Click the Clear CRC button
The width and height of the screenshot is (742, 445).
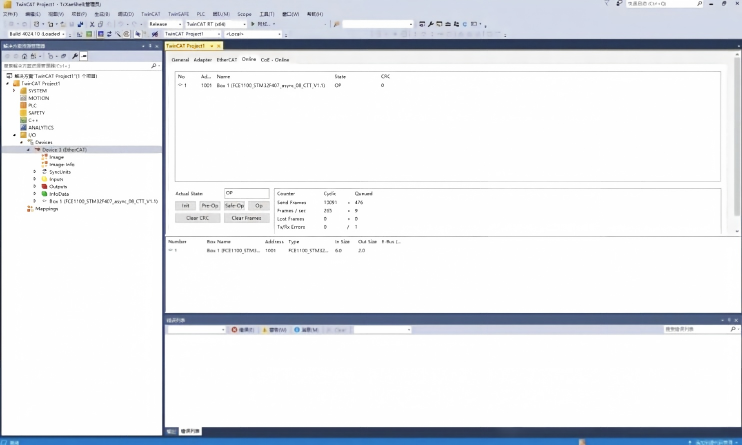(197, 218)
